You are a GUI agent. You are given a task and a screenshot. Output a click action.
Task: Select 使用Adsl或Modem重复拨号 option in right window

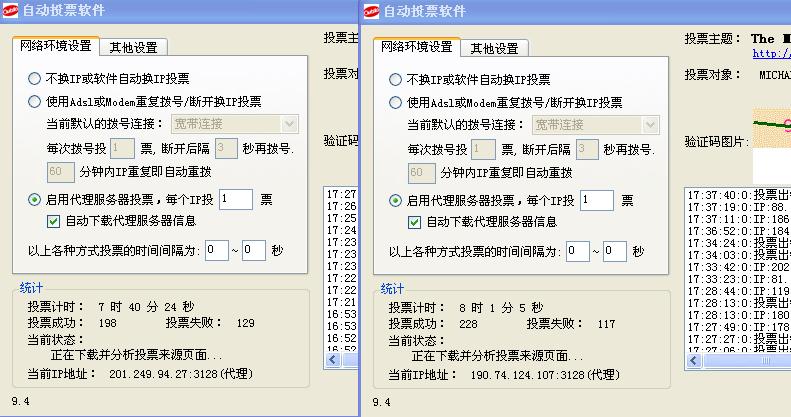396,103
